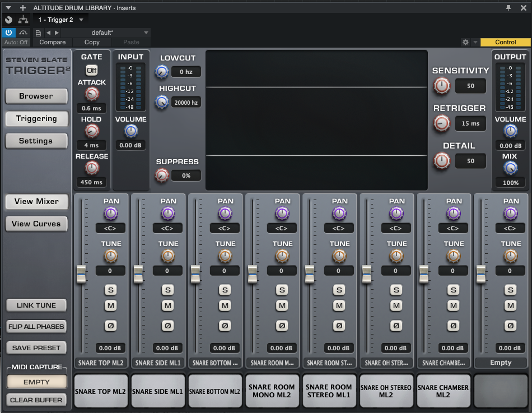Click the SAVE PRESET button
Screen dimensions: 532x413
tap(36, 347)
